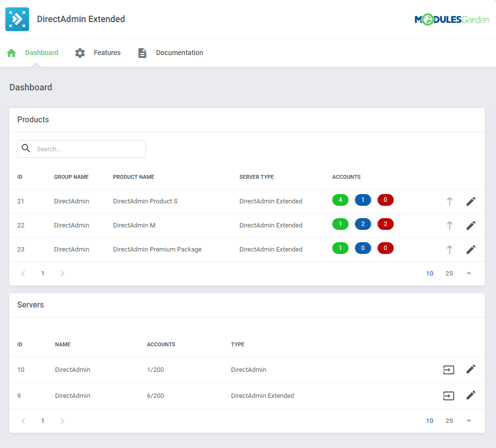Select page 1 in Servers pagination
Image resolution: width=496 pixels, height=448 pixels.
pyautogui.click(x=43, y=421)
